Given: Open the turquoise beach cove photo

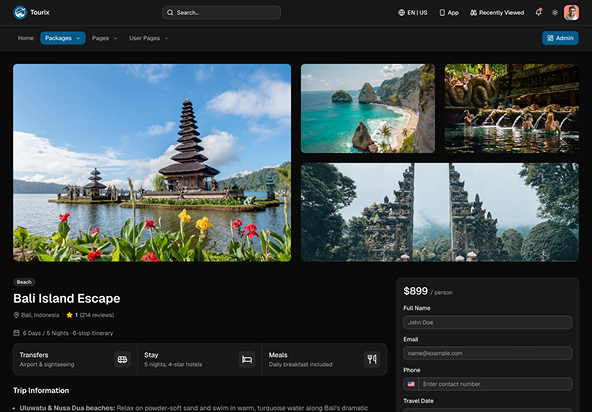Looking at the screenshot, I should 368,108.
